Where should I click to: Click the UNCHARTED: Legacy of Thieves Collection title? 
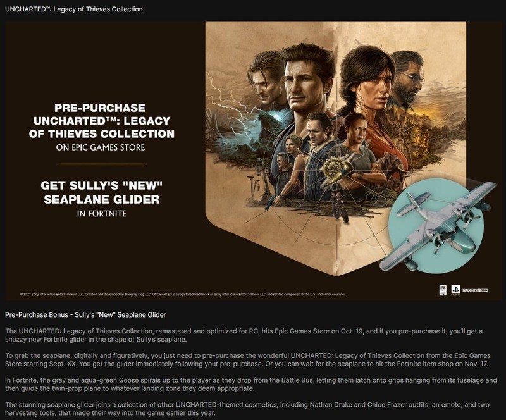click(74, 9)
